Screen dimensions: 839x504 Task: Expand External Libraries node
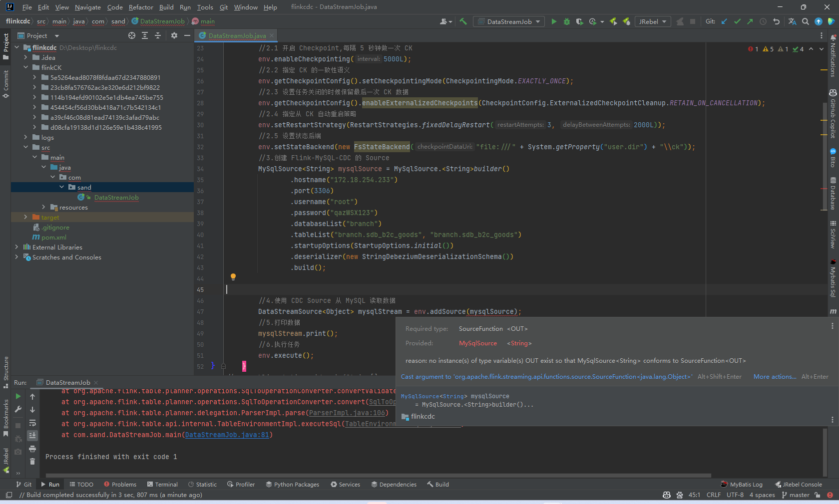click(16, 247)
